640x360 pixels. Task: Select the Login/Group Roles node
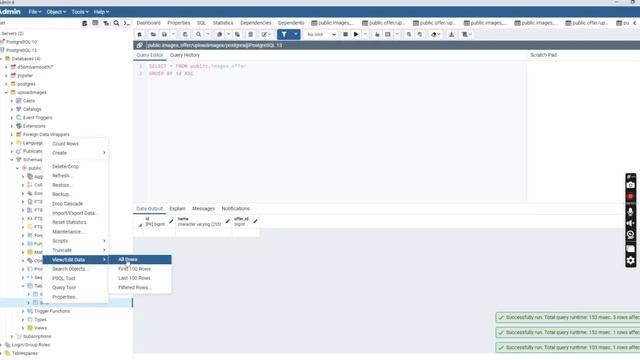[x=31, y=345]
